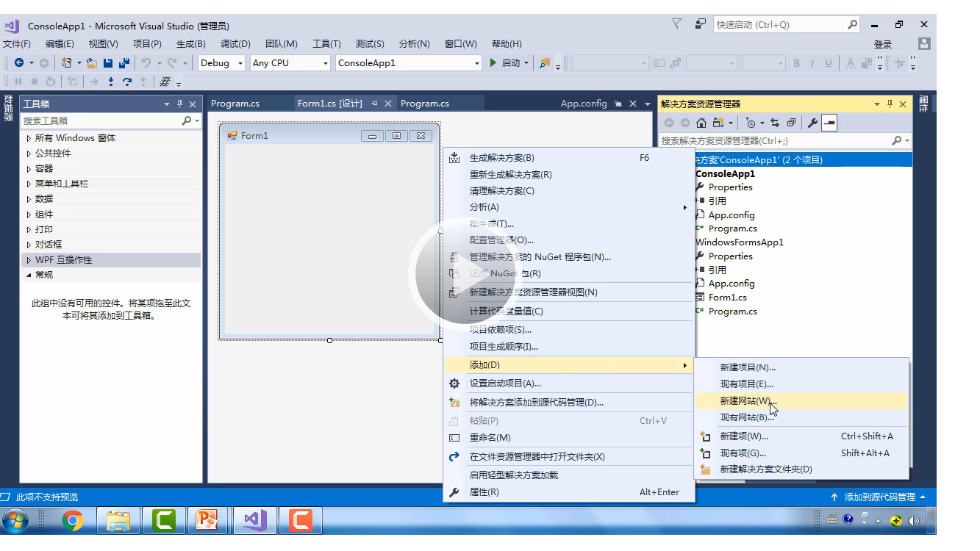Click the Visual Studio taskbar icon

(x=254, y=521)
